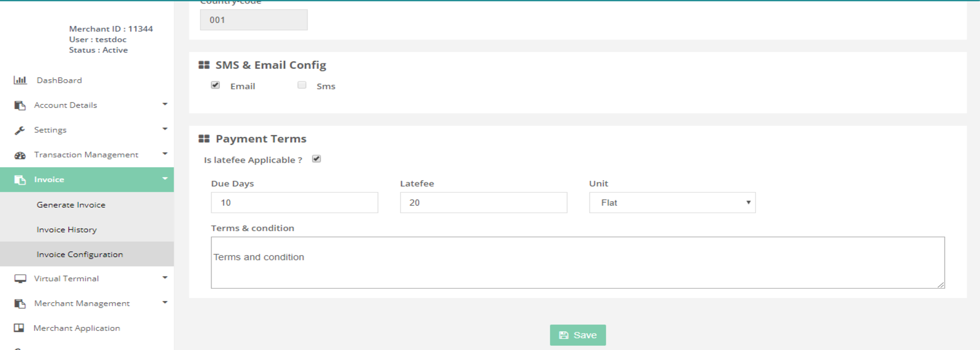Expand Account Details menu arrow
This screenshot has height=350, width=980.
coord(165,104)
